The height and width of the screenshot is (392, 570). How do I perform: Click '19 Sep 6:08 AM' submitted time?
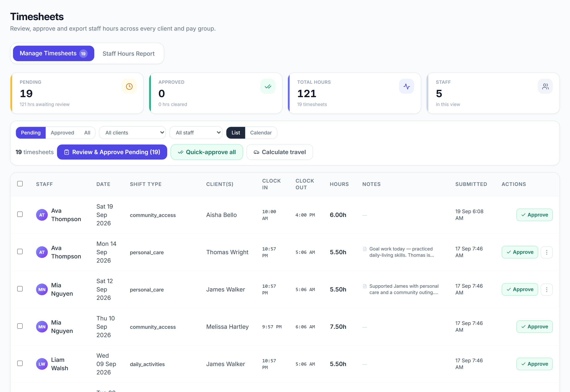click(x=469, y=215)
